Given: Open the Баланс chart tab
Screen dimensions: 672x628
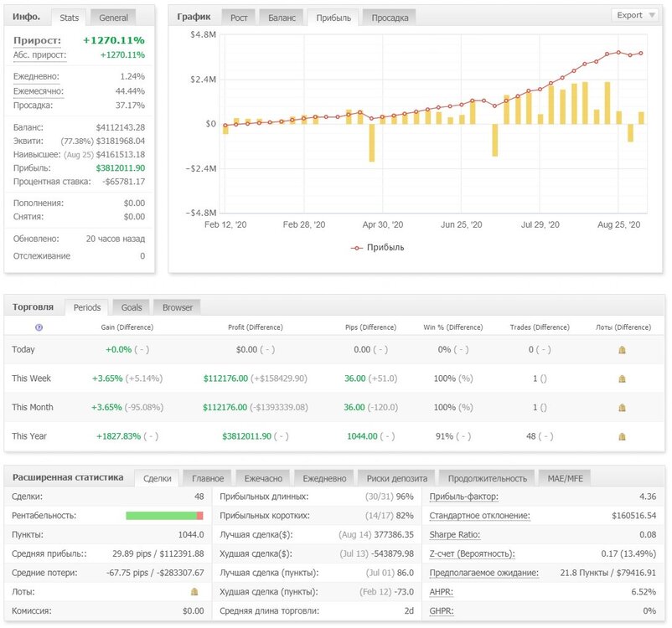Looking at the screenshot, I should 282,18.
